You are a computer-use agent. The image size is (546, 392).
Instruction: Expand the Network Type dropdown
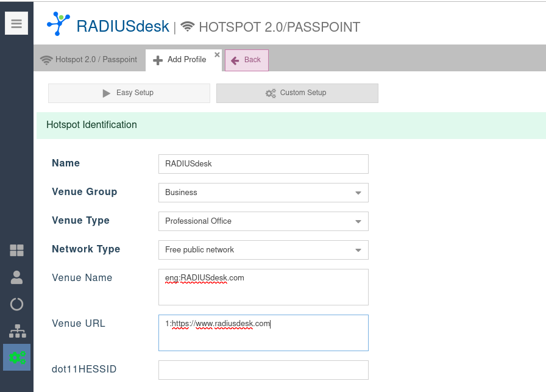coord(358,250)
